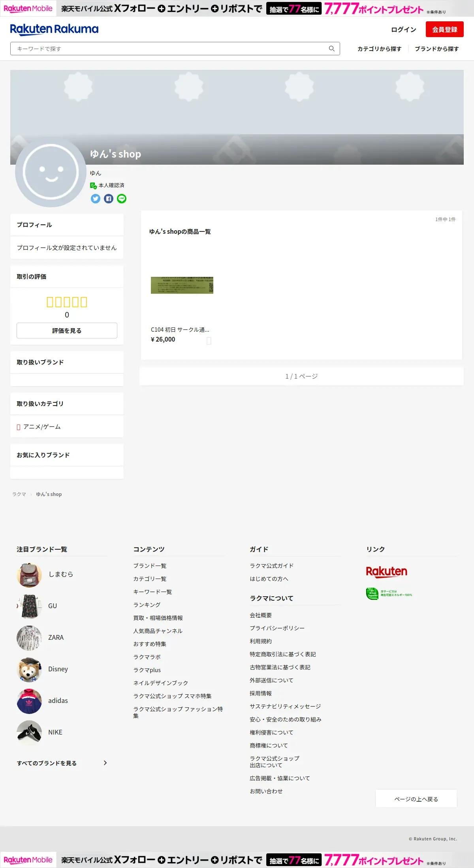The height and width of the screenshot is (868, 474).
Task: Click the 1 / 1 ページ pagination text
Action: 301,376
